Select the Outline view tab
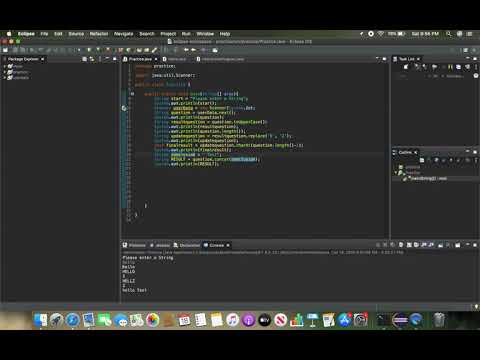480x360 pixels. [405, 152]
